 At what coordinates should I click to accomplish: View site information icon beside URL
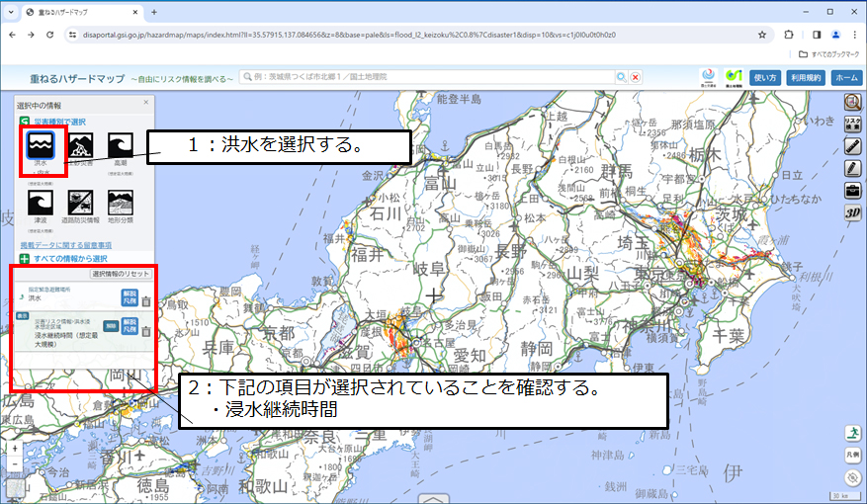click(72, 35)
